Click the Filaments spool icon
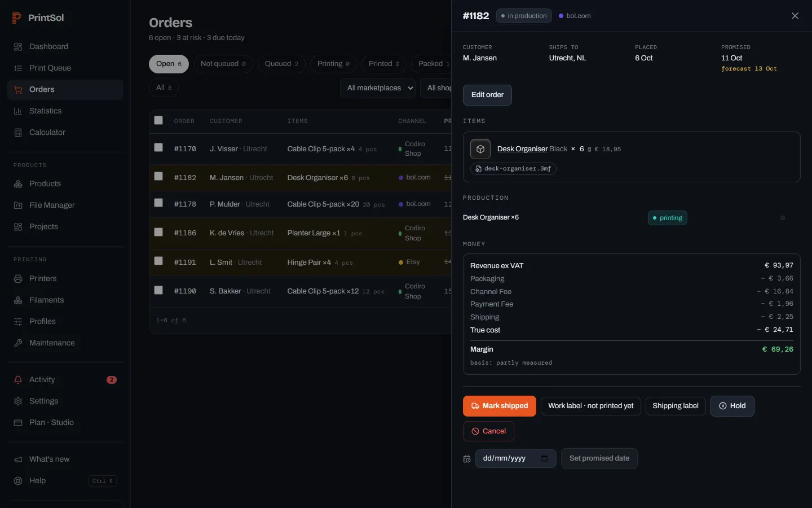Screen dimensions: 812x508 point(18,300)
